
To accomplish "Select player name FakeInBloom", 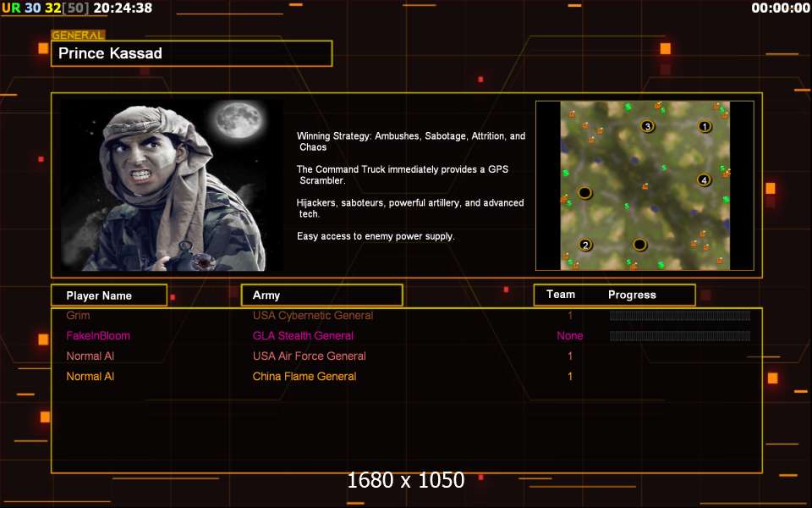I will click(98, 335).
